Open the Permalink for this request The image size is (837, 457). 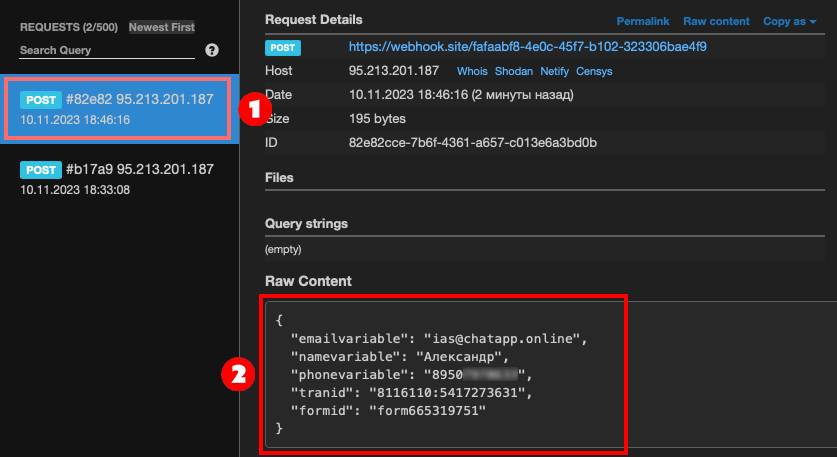pos(641,21)
